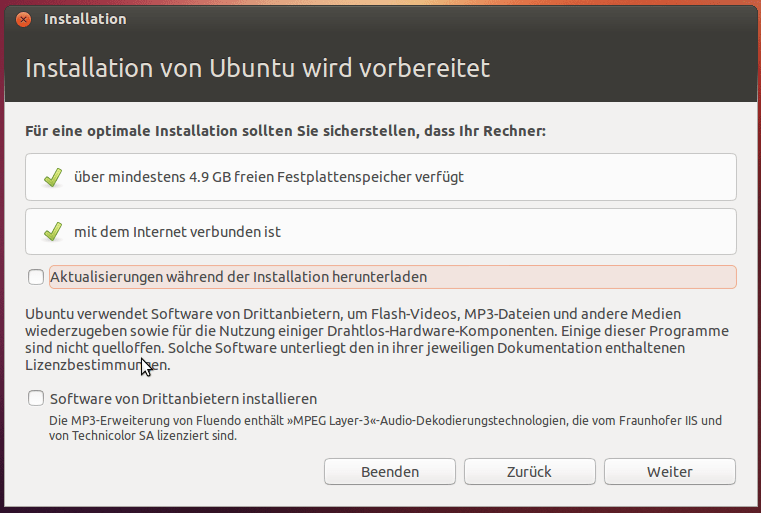Click the green checkmark for internet connection
The width and height of the screenshot is (761, 513).
pos(53,232)
